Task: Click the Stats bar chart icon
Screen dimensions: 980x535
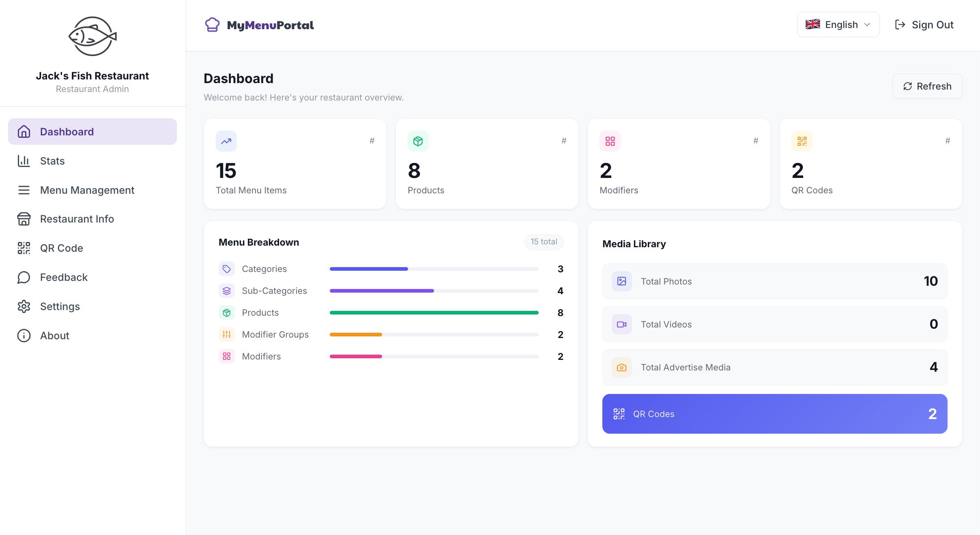Action: pyautogui.click(x=24, y=161)
